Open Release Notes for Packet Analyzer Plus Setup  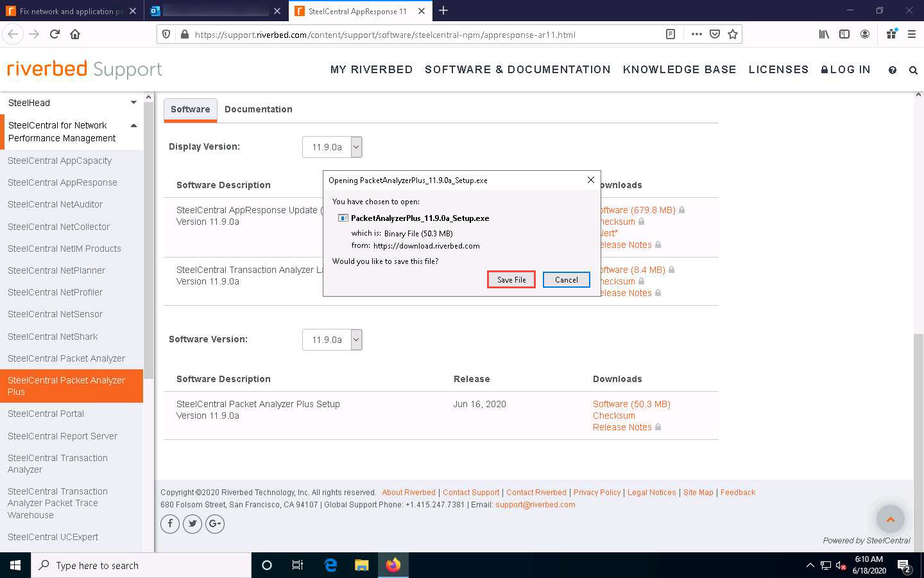(x=622, y=427)
